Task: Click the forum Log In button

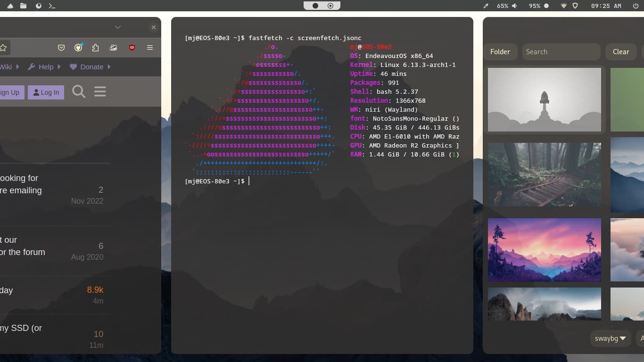Action: [46, 92]
